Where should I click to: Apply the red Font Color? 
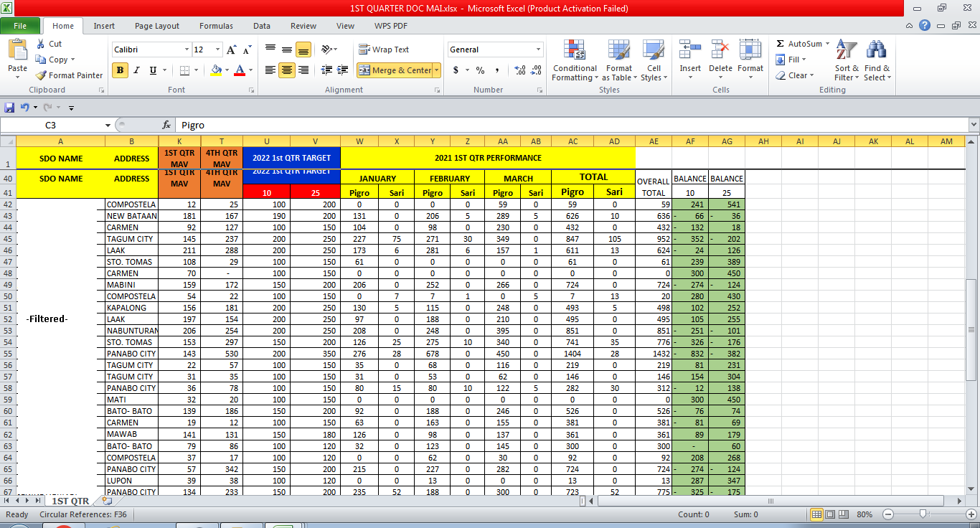point(239,70)
